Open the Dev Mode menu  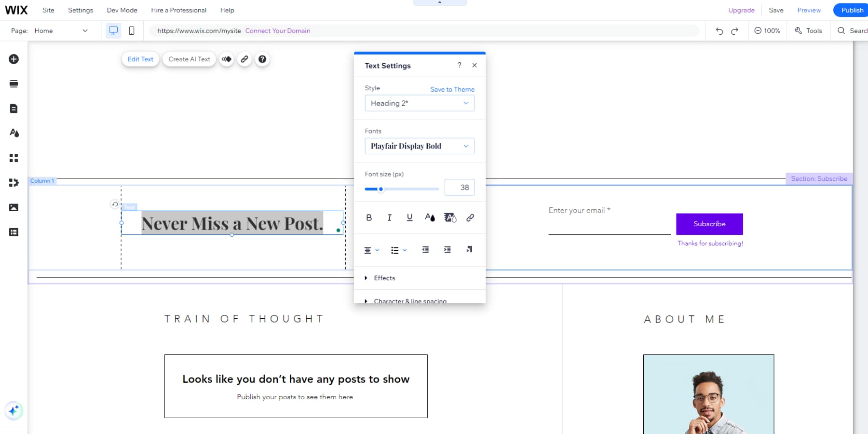[x=122, y=10]
